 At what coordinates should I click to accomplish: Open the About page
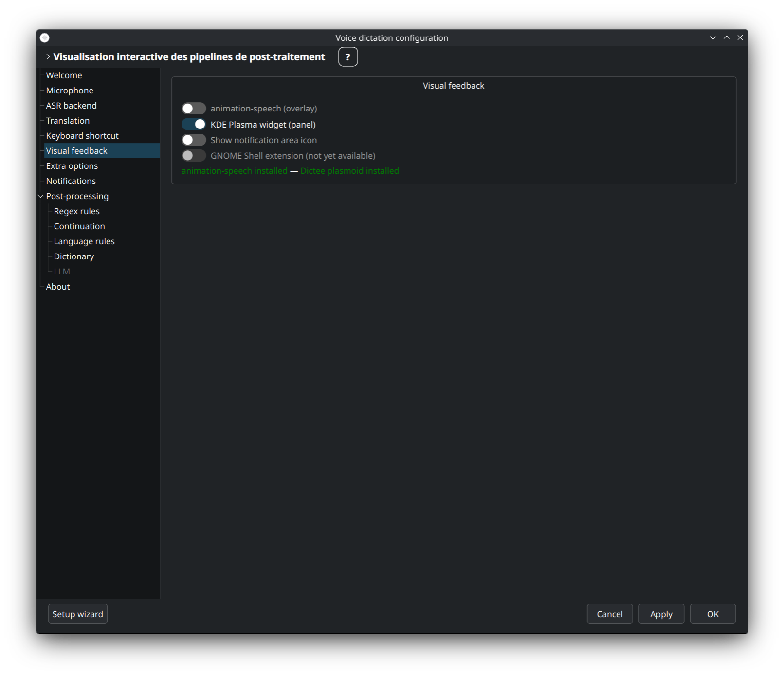point(58,287)
